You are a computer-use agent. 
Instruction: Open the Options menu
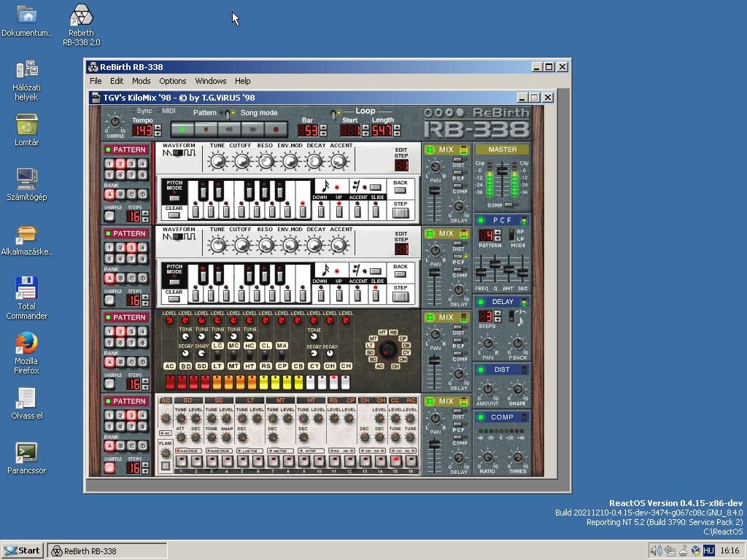click(172, 81)
